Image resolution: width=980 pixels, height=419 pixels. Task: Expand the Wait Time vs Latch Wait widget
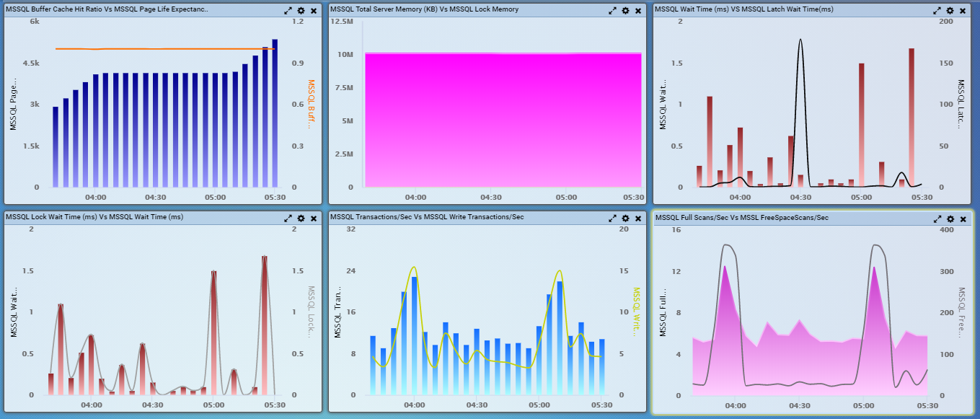(937, 11)
